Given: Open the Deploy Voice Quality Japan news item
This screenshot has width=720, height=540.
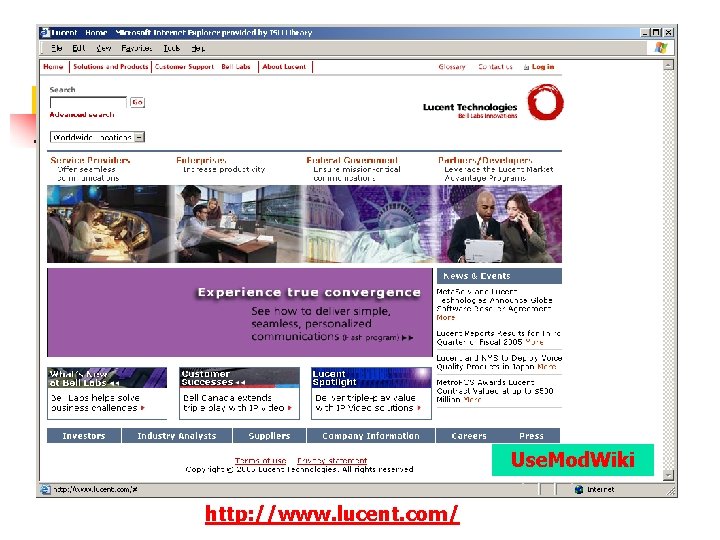Looking at the screenshot, I should [499, 362].
